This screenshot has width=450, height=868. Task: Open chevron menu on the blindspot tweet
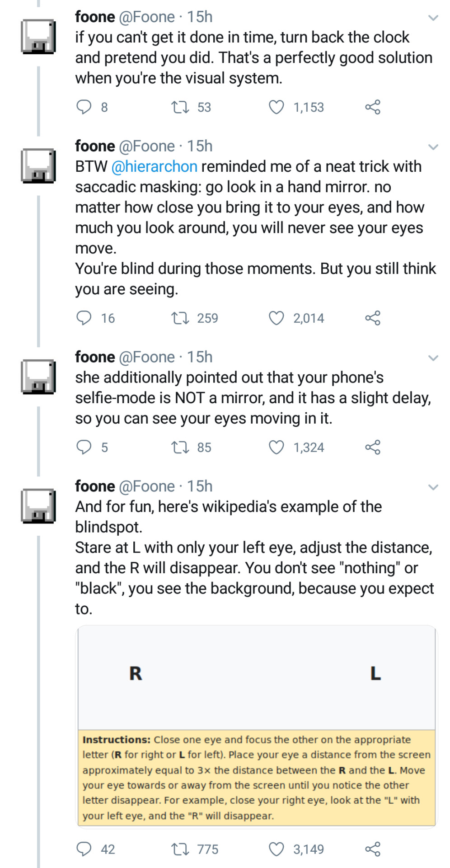tap(433, 487)
